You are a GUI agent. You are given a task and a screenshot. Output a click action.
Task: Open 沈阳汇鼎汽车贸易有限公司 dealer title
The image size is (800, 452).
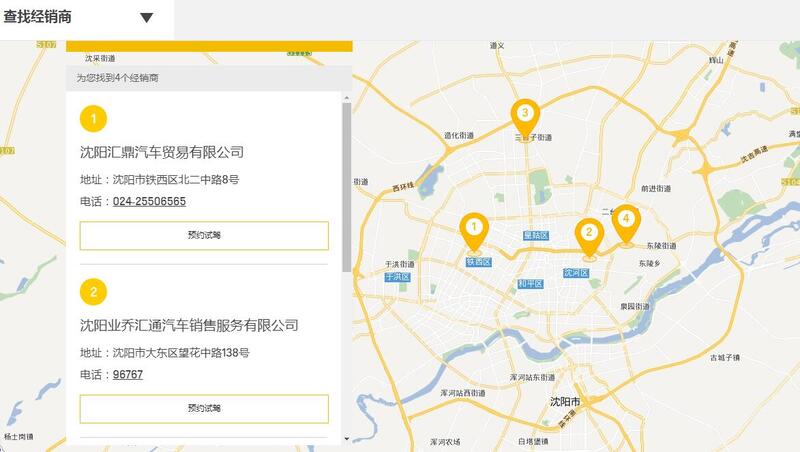pos(162,152)
